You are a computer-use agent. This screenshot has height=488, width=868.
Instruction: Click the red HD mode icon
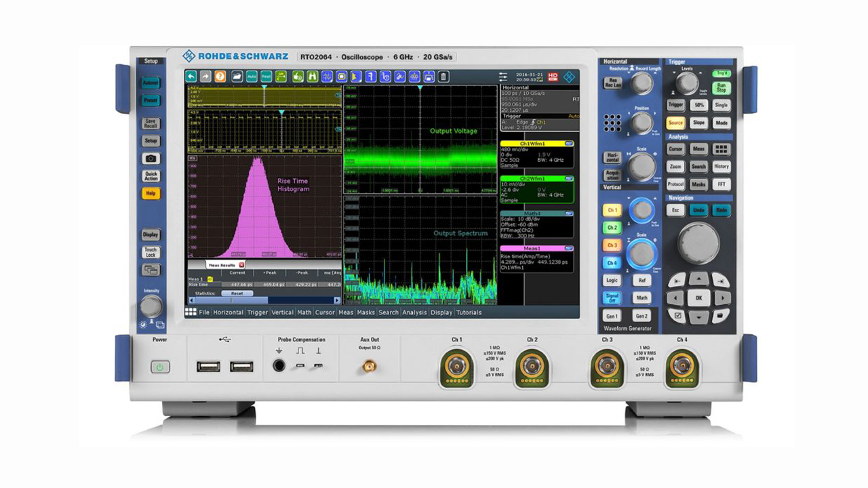[553, 77]
